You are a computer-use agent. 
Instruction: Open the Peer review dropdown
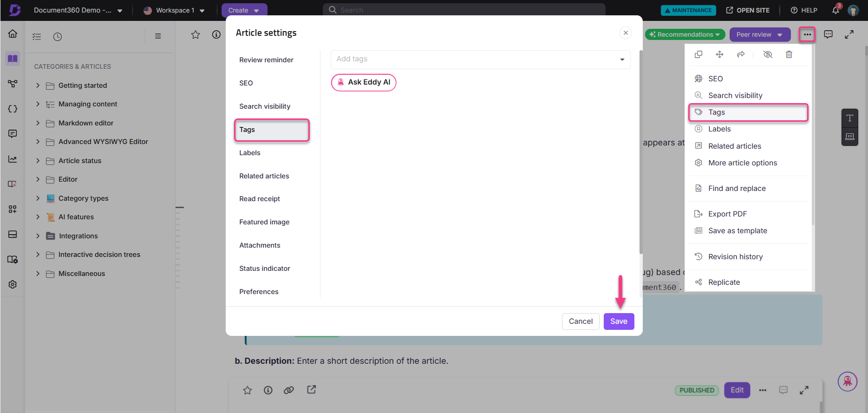tap(759, 34)
